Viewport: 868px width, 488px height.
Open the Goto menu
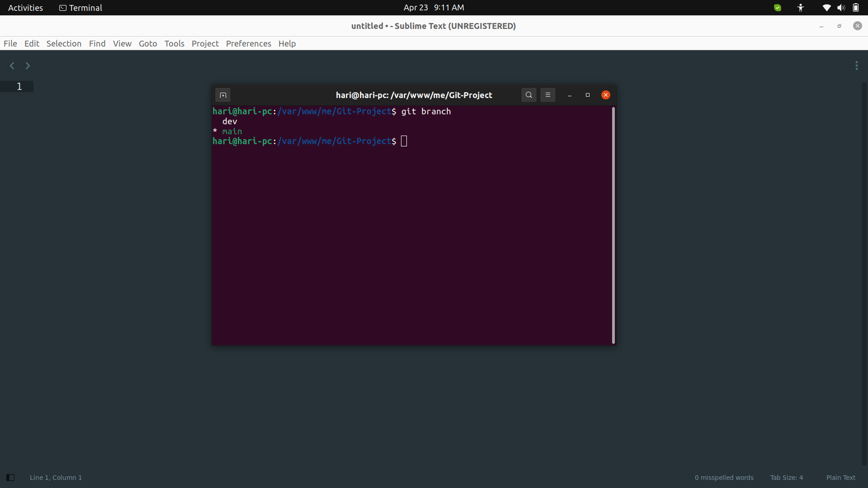(x=148, y=43)
